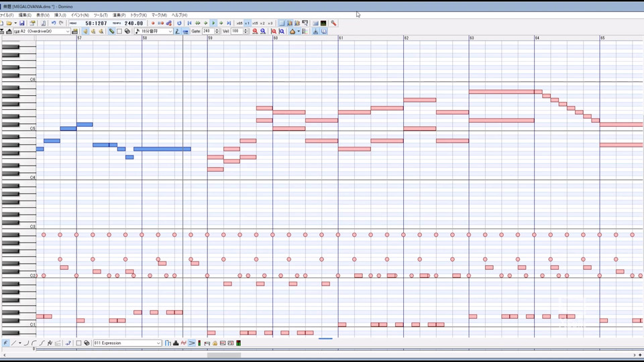Jump to the end of the song
Viewport: 644px width, 362px height.
tap(229, 23)
